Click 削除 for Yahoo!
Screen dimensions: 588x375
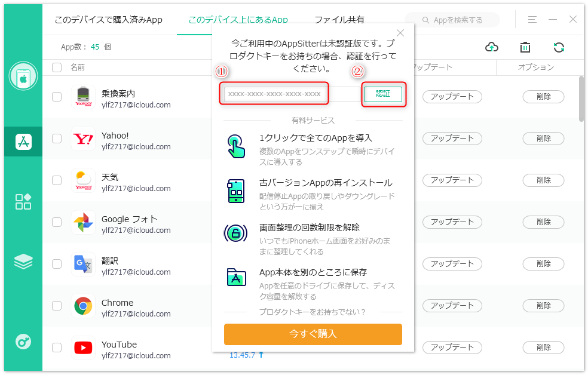click(543, 139)
